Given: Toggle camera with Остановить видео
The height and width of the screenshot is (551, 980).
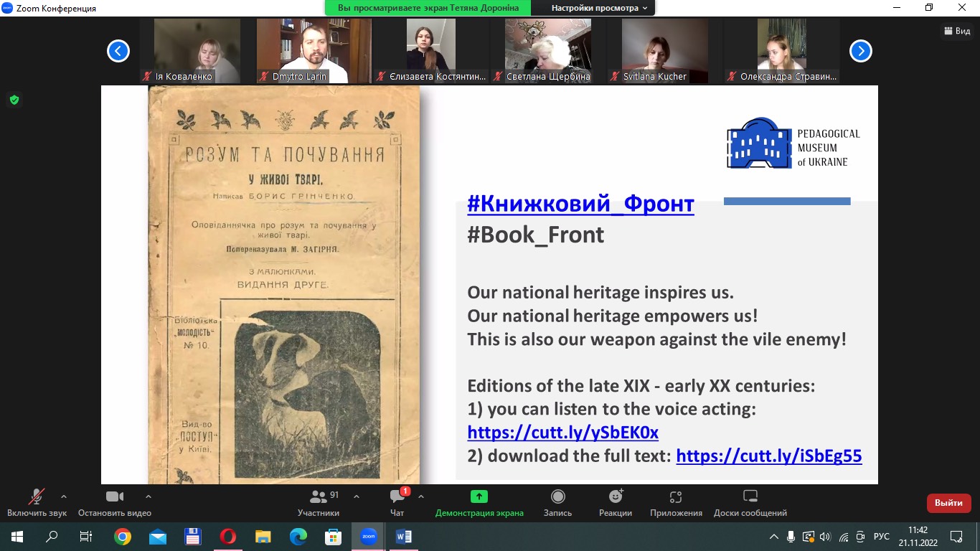Looking at the screenshot, I should tap(115, 496).
